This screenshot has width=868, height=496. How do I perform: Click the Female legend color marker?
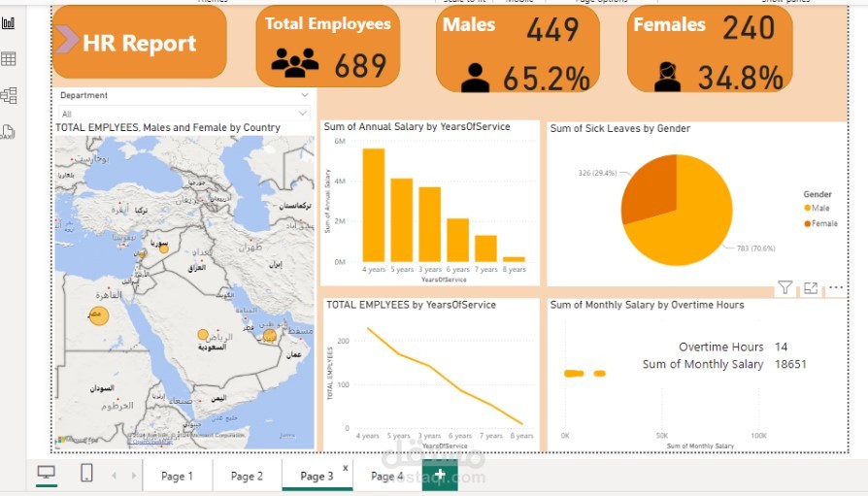coord(807,223)
